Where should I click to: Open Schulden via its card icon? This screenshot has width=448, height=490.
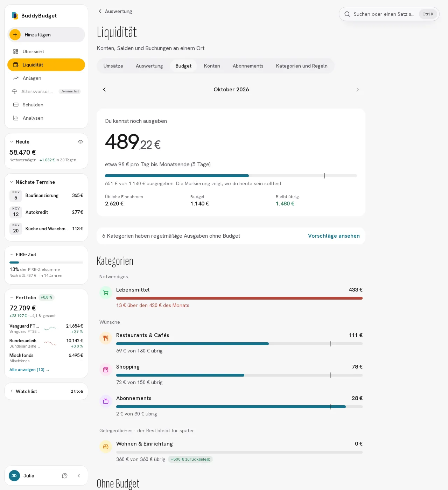(x=16, y=105)
